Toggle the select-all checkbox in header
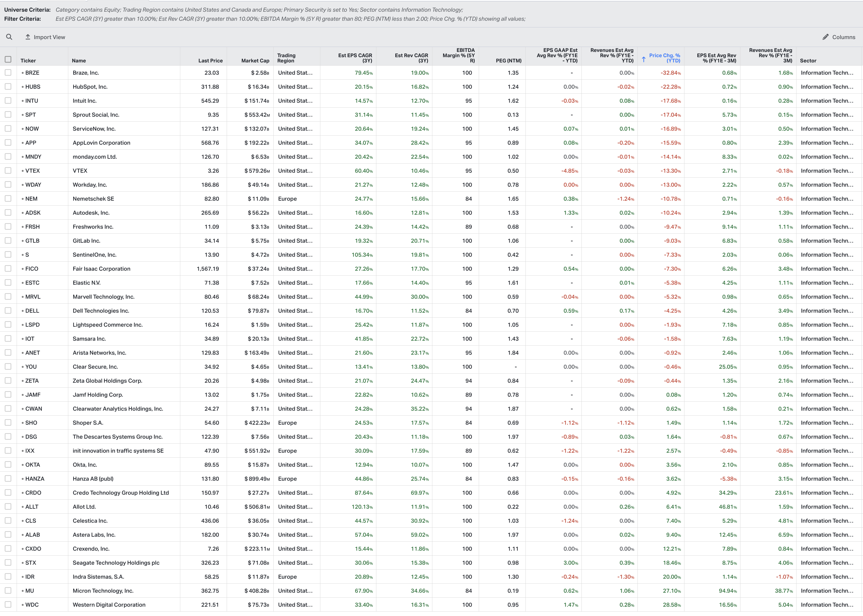This screenshot has width=863, height=616. (x=8, y=59)
